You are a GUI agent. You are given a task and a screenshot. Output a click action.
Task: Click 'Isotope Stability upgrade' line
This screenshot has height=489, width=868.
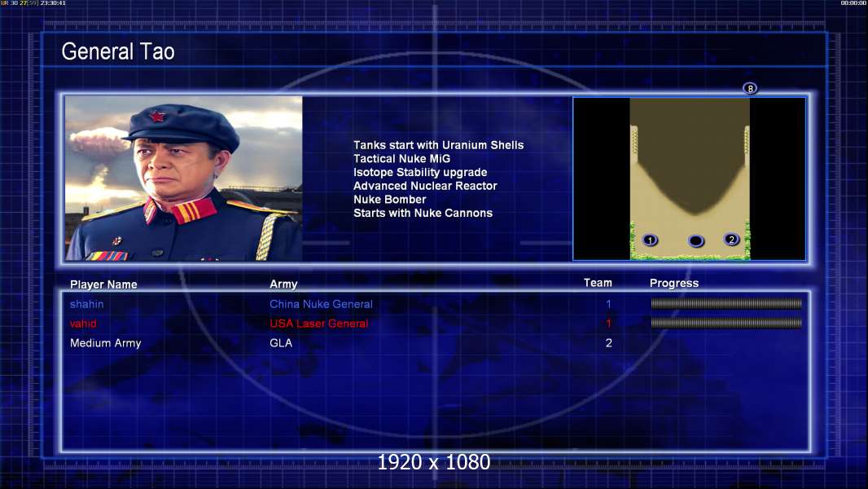pos(420,173)
